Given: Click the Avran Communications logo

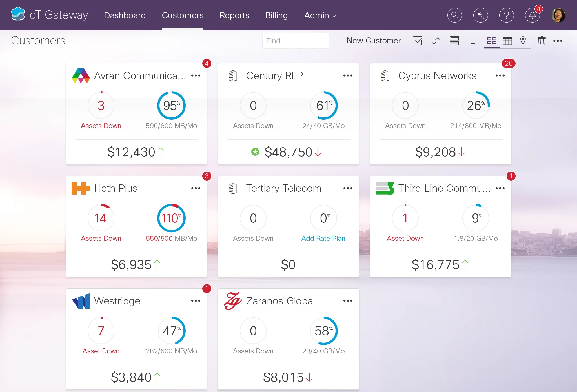Looking at the screenshot, I should [81, 76].
